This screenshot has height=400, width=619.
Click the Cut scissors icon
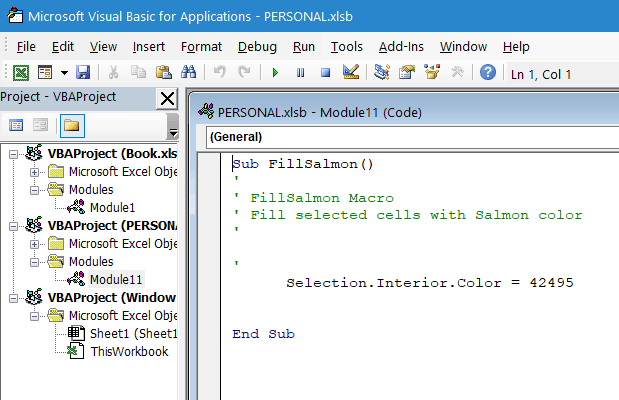113,73
